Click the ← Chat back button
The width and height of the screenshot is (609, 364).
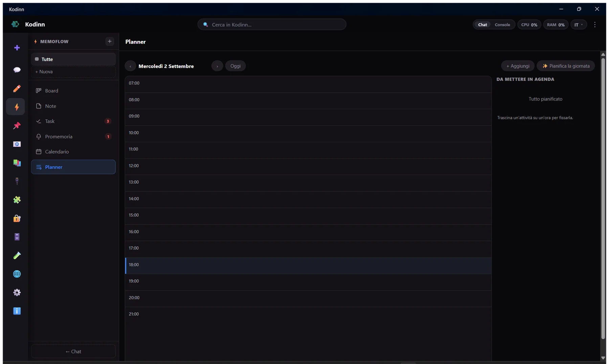pyautogui.click(x=73, y=351)
